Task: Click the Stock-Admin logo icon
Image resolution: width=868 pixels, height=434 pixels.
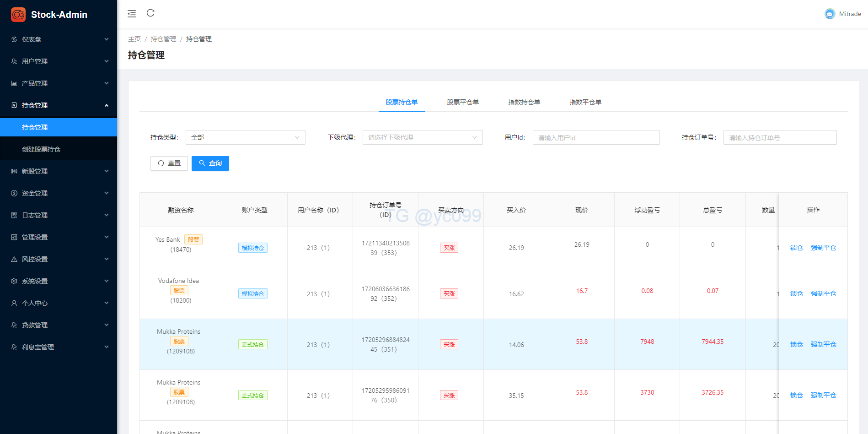Action: [18, 15]
